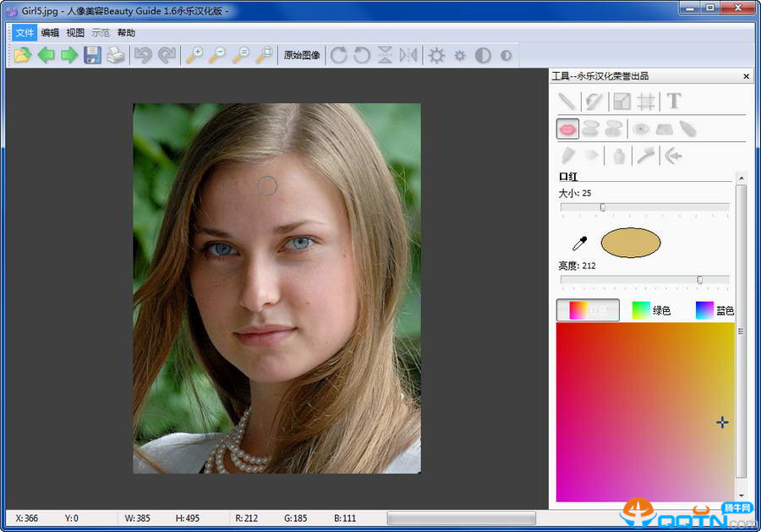Click the zoom in magnifier icon
The width and height of the screenshot is (761, 532).
[194, 56]
